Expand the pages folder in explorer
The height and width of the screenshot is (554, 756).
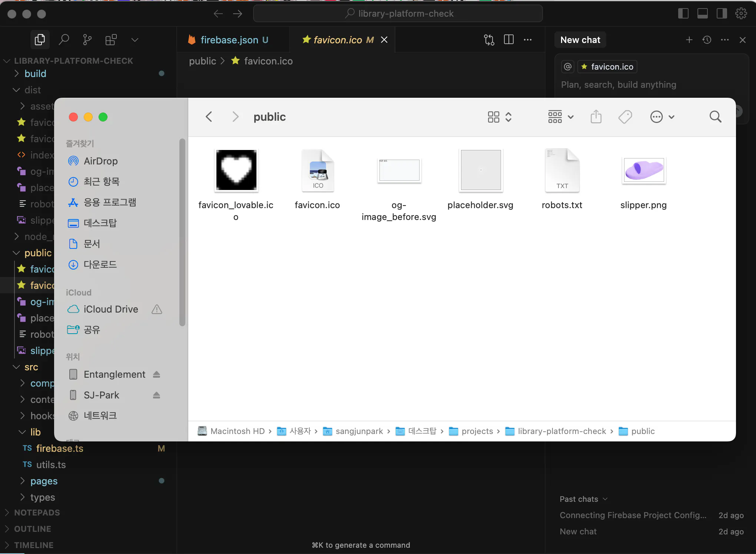point(44,481)
